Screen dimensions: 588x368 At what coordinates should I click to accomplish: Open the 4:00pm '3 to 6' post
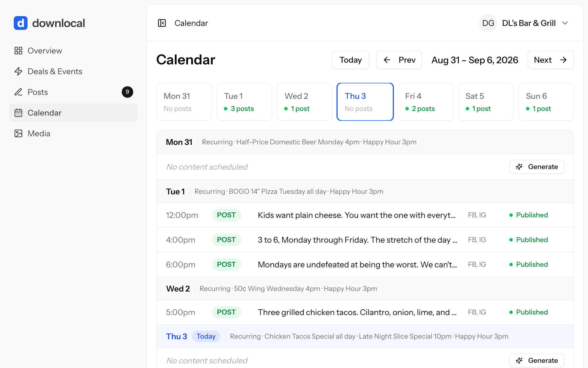(x=365, y=240)
